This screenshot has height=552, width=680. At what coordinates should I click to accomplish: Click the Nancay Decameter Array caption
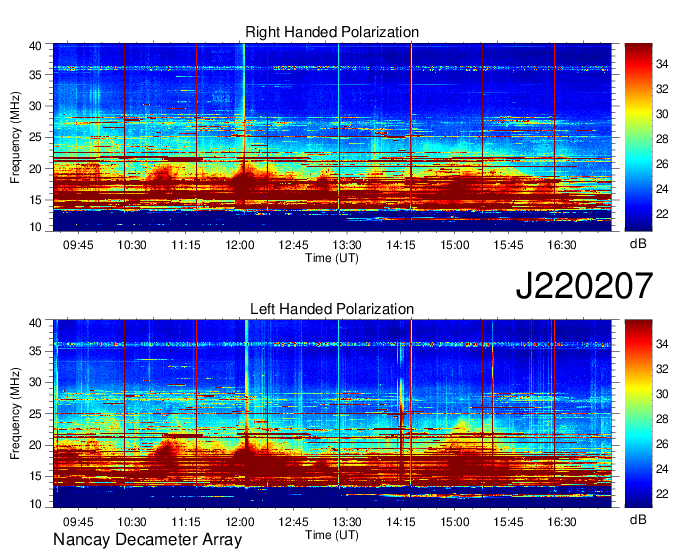click(x=147, y=539)
